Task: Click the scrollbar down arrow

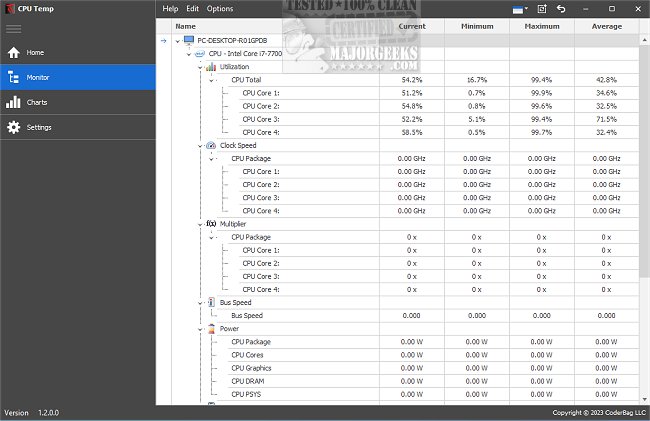Action: point(645,399)
